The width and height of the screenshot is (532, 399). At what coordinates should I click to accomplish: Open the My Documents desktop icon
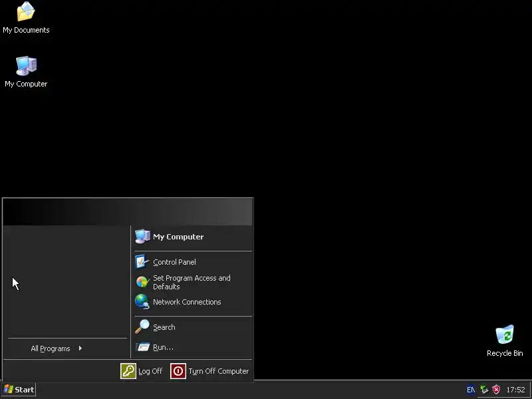tap(26, 18)
